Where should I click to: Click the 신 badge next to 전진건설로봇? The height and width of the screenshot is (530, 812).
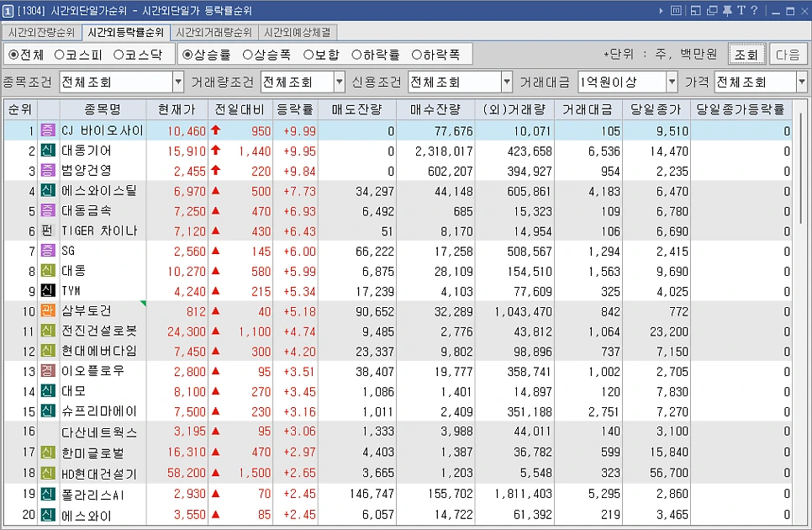coord(48,331)
